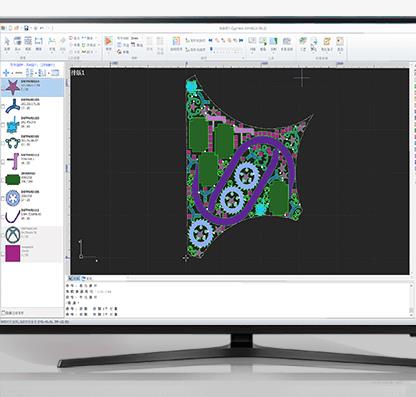Viewport: 416px width, 397px height.
Task: Open the dropdown arrow under the pointer tool
Action: click(x=7, y=52)
